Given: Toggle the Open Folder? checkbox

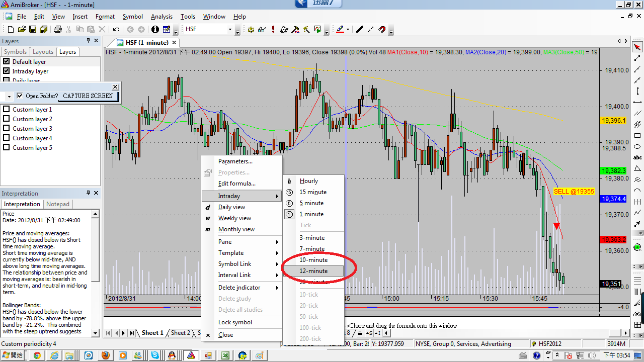Looking at the screenshot, I should [x=20, y=96].
